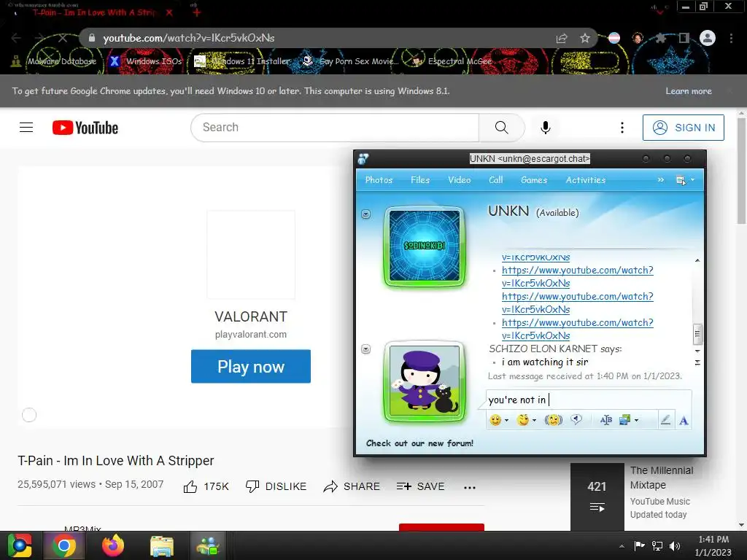Open the font letter A button

[x=684, y=421]
